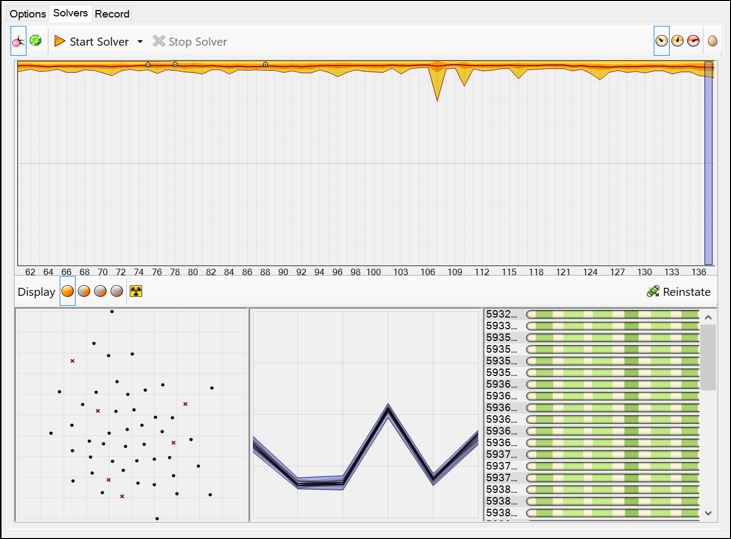731x539 pixels.
Task: Toggle the second orange Display sphere
Action: 84,292
